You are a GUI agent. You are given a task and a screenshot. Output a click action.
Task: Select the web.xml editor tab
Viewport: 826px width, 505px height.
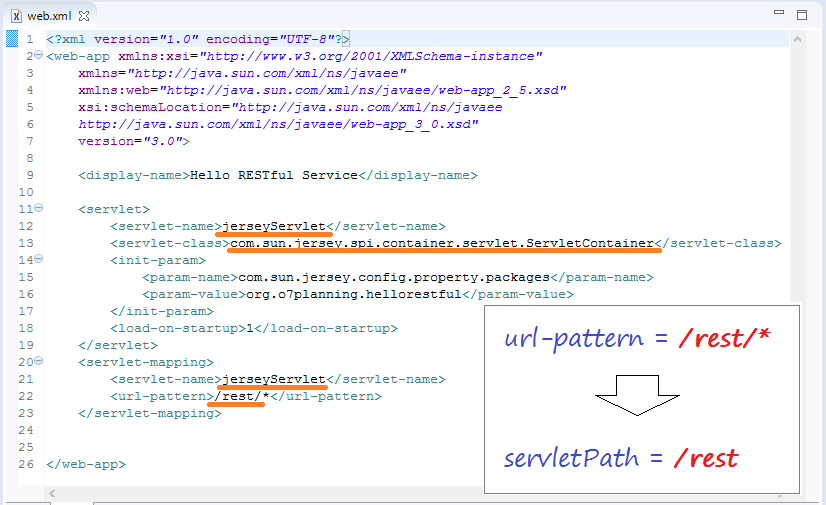coord(49,16)
